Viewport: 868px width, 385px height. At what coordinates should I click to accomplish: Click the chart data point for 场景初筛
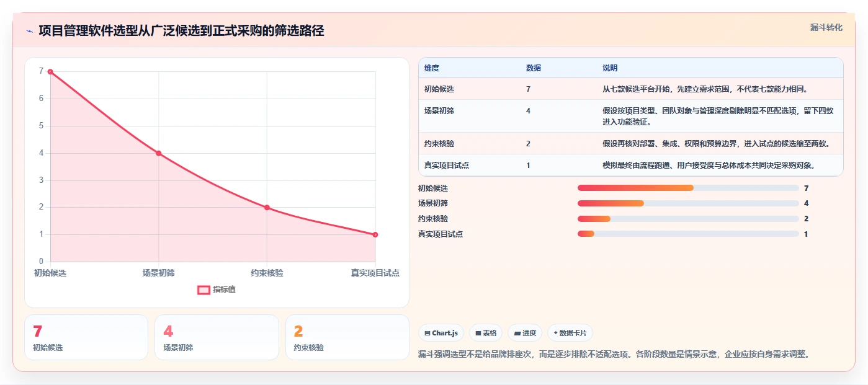[158, 153]
